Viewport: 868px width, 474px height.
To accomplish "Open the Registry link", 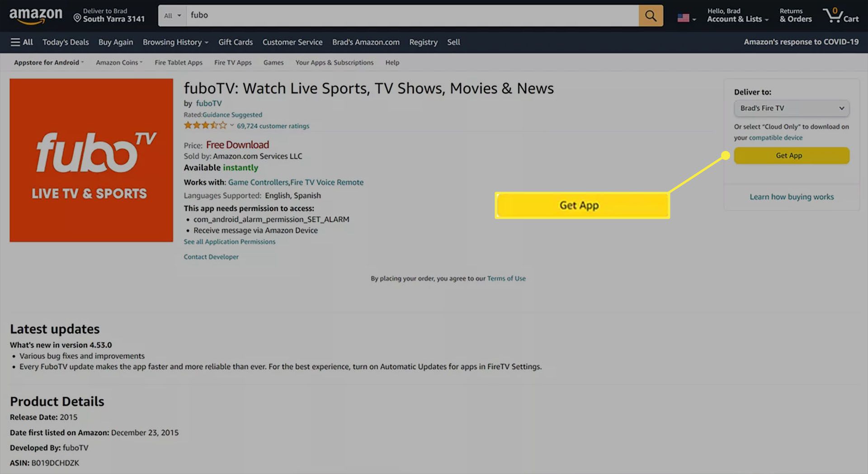I will tap(423, 42).
